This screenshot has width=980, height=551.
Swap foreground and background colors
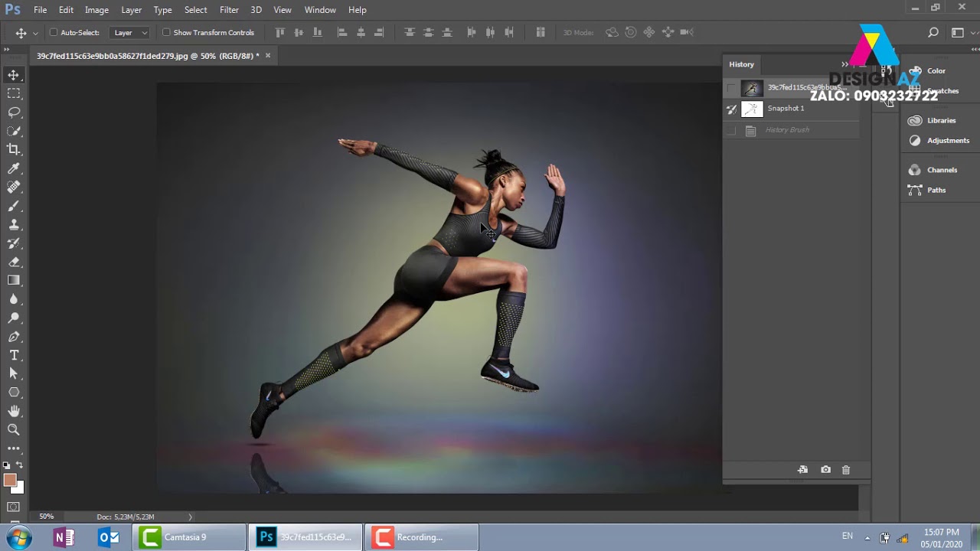click(x=20, y=465)
